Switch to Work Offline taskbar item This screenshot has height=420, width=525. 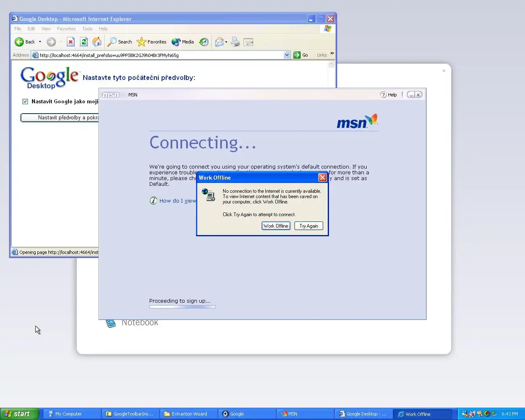click(422, 414)
